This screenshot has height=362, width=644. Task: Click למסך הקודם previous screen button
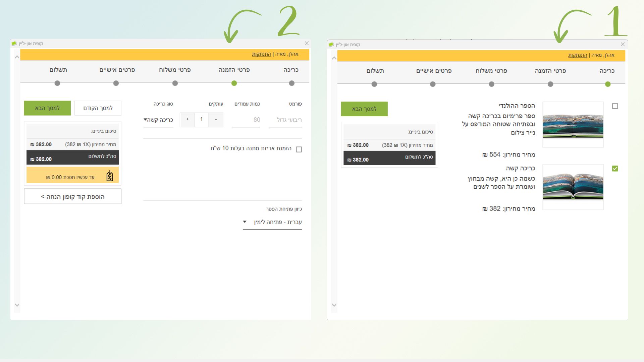point(98,108)
